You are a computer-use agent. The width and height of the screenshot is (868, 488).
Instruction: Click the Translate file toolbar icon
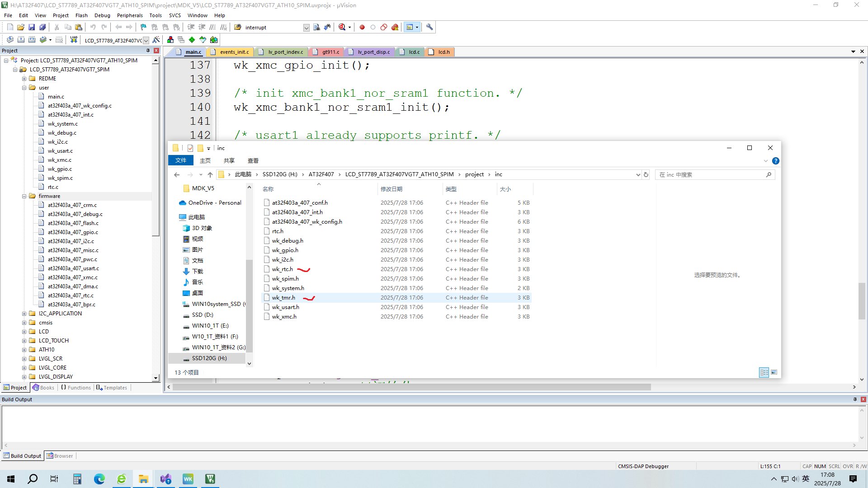coord(10,40)
